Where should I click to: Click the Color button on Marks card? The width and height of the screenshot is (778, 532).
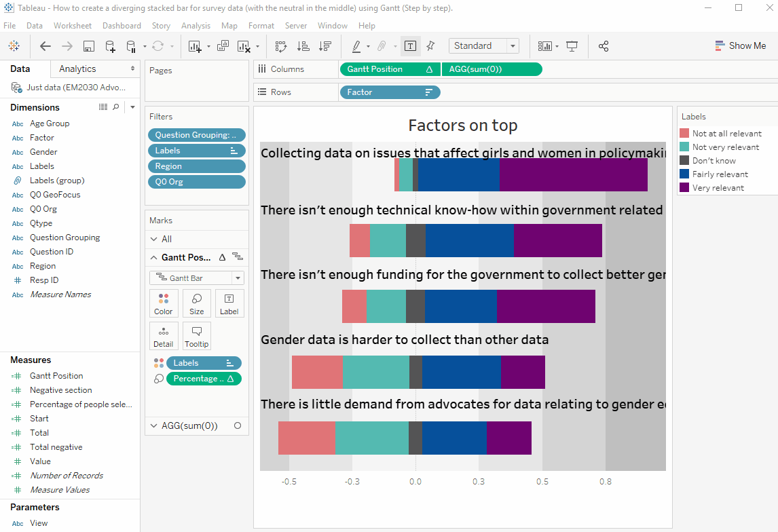tap(163, 303)
